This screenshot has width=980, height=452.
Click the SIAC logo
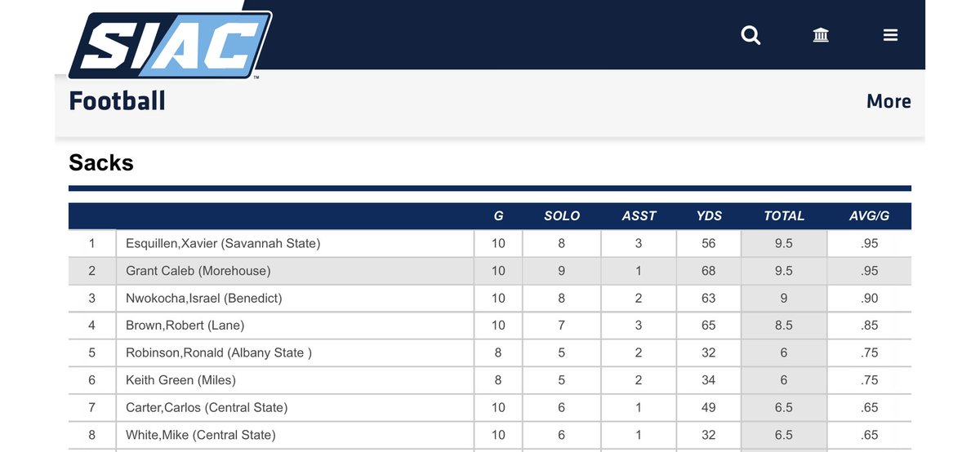pos(169,45)
